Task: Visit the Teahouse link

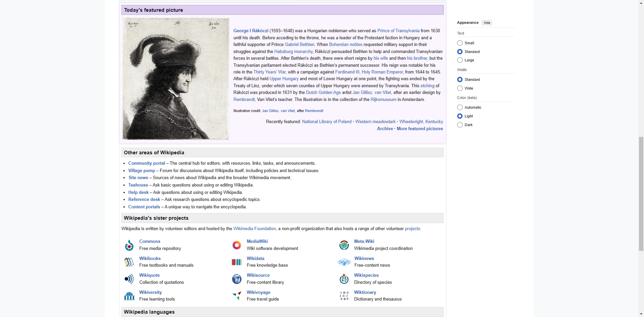Action: point(138,185)
